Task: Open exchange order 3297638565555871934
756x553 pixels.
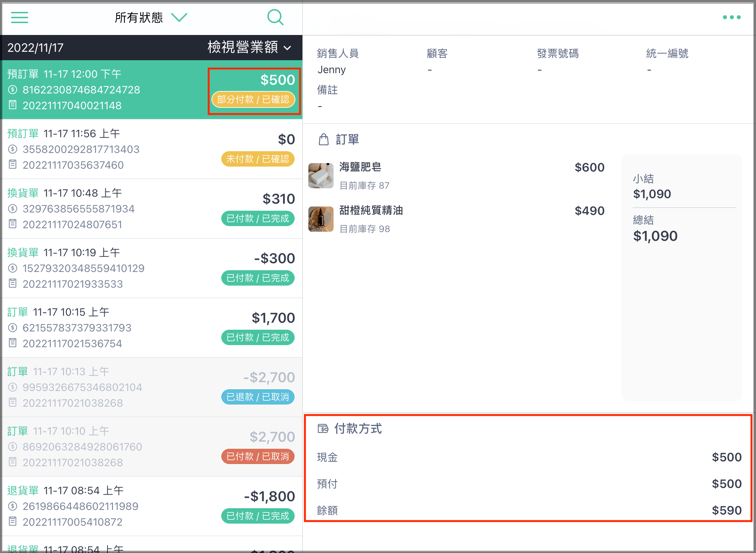Action: (x=152, y=209)
